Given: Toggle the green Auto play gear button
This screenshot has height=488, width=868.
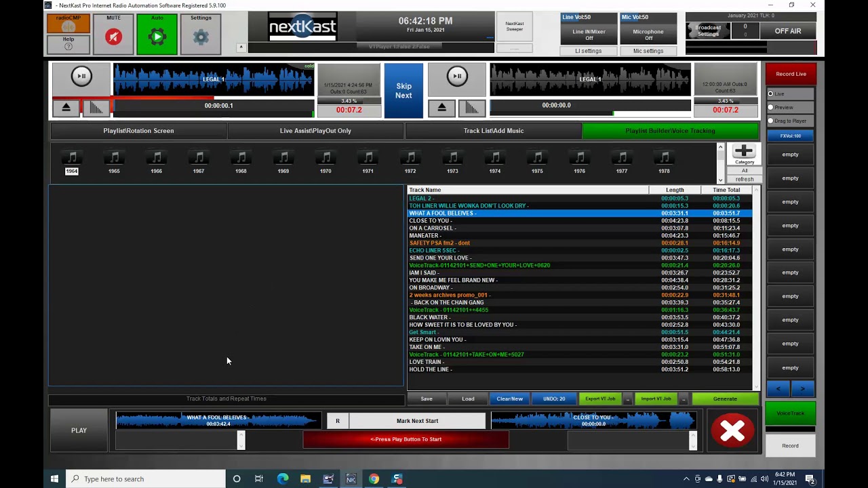Looking at the screenshot, I should point(157,34).
